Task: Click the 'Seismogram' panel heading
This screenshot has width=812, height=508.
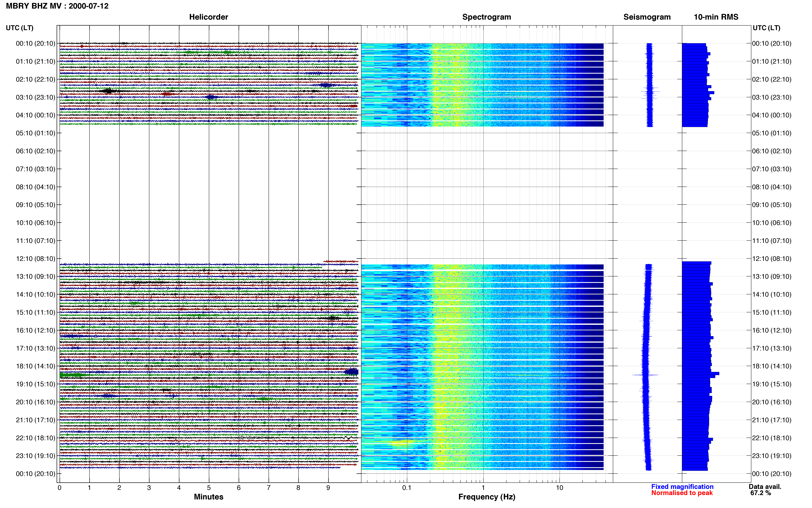Action: click(x=647, y=17)
